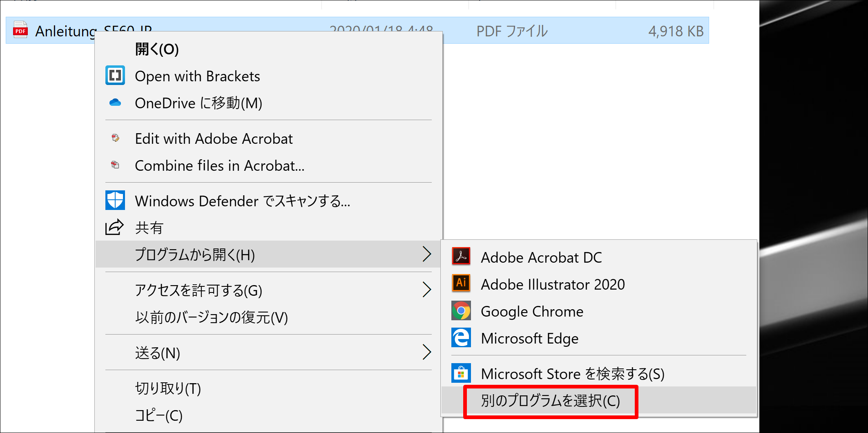Choose Edit with Adobe Acrobat

269,138
